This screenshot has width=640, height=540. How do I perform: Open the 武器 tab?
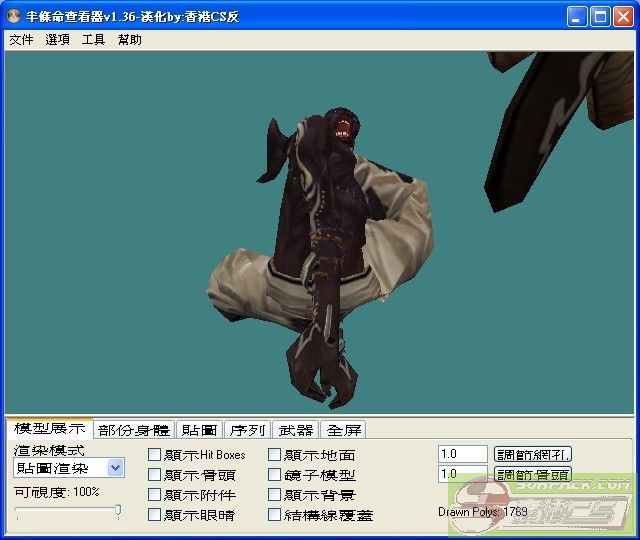(x=296, y=430)
